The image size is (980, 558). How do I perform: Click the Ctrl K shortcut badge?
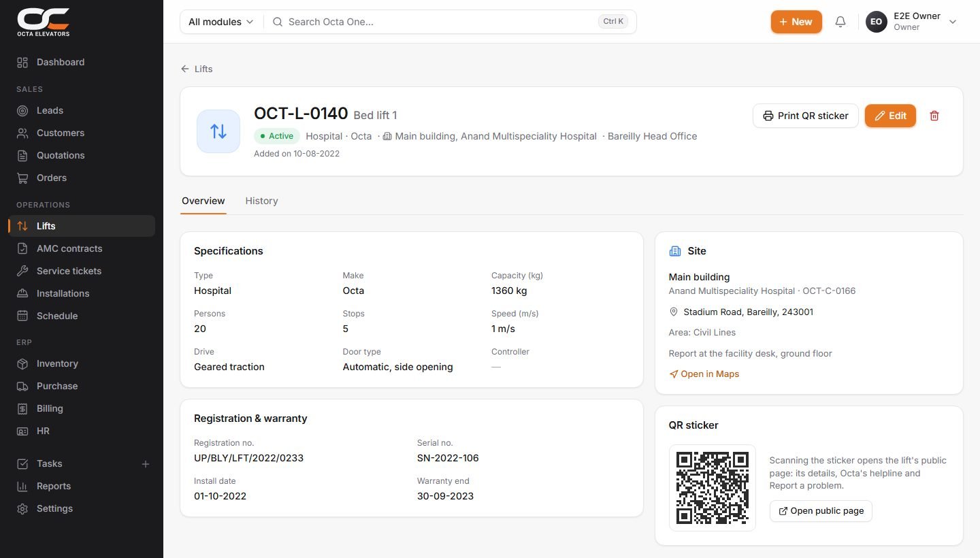click(x=612, y=22)
